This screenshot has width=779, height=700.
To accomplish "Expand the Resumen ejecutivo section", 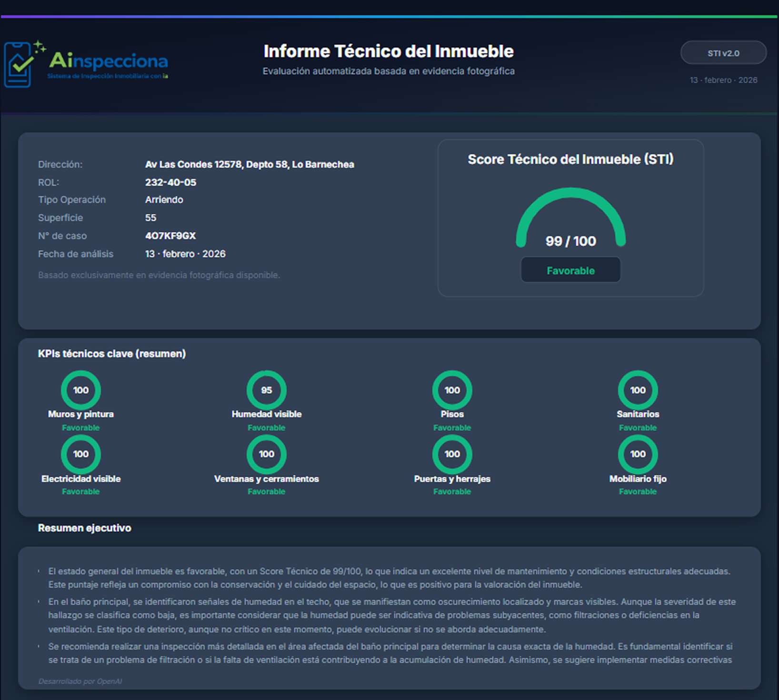I will click(85, 528).
